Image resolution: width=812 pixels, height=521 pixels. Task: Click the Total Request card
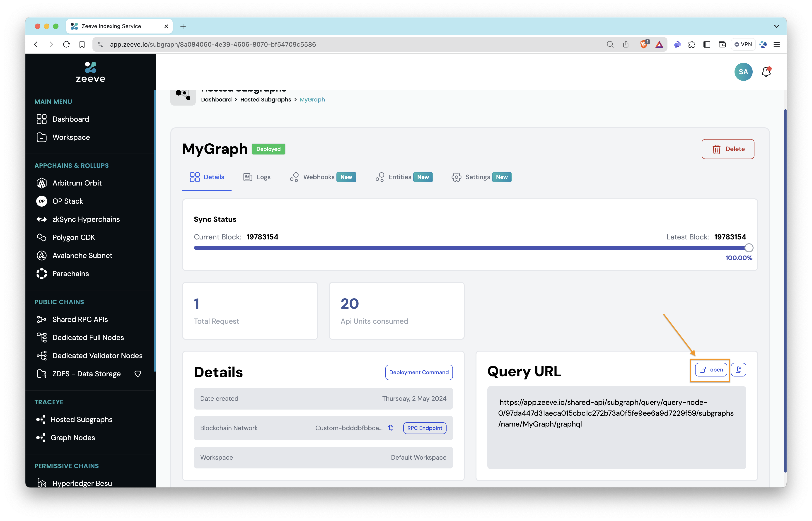pyautogui.click(x=250, y=311)
